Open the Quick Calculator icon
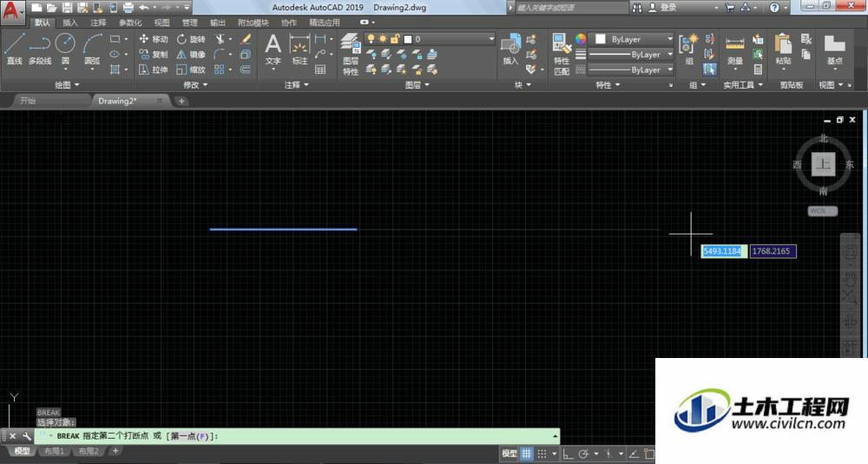This screenshot has height=464, width=868. pyautogui.click(x=758, y=70)
